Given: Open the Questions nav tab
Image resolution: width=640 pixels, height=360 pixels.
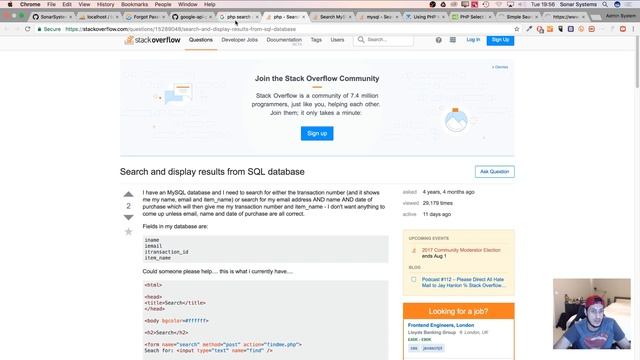Looking at the screenshot, I should point(201,40).
